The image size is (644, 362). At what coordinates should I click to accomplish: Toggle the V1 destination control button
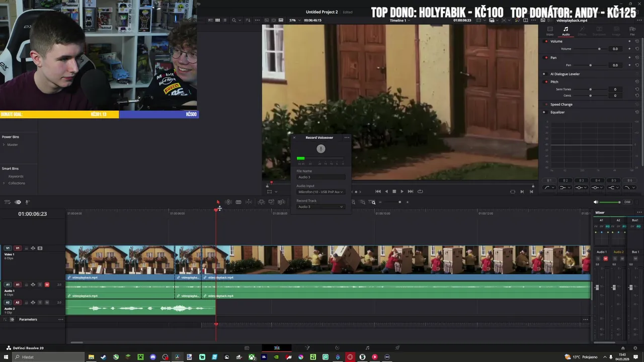click(17, 248)
